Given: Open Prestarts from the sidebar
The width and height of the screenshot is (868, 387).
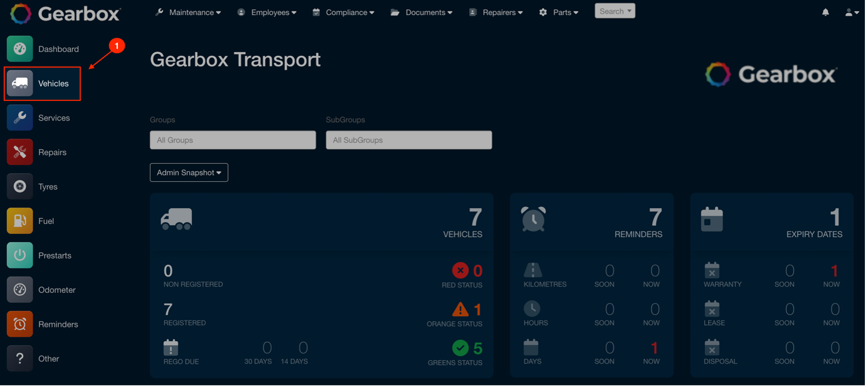Looking at the screenshot, I should (x=19, y=255).
